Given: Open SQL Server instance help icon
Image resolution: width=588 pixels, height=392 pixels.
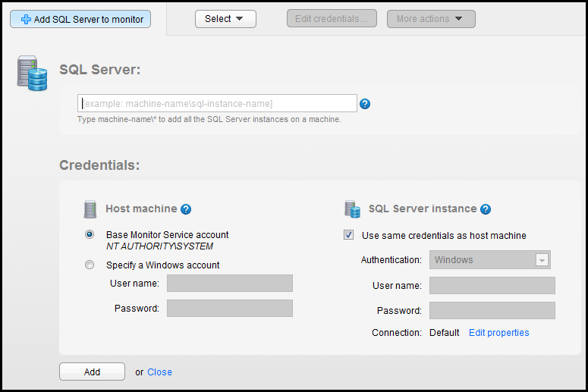Looking at the screenshot, I should coord(486,209).
